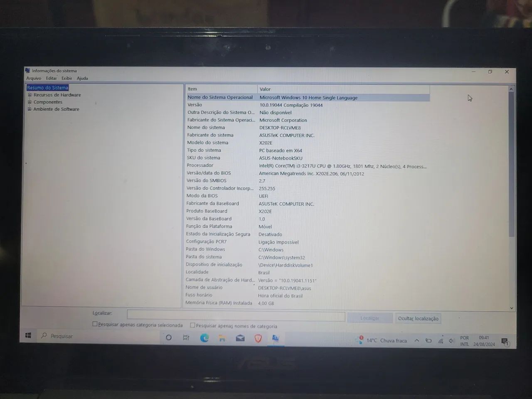Toggle Pesquisar apenas categoria selecionada checkbox

95,324
